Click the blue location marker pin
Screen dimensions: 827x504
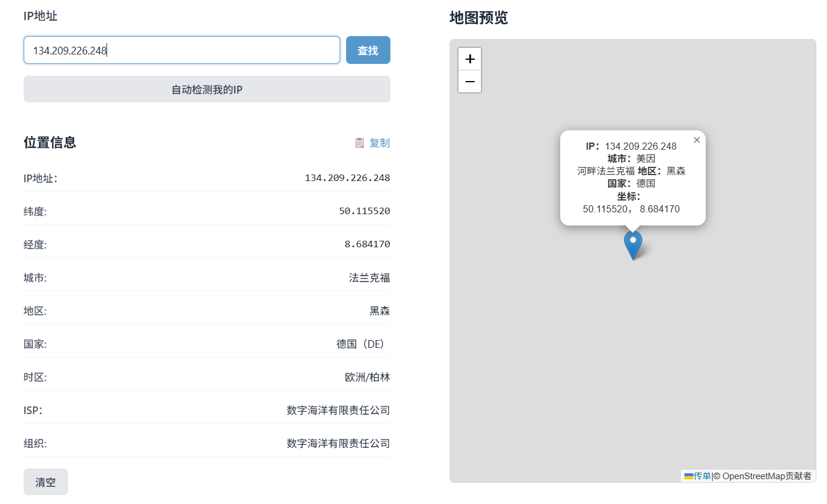pos(633,245)
